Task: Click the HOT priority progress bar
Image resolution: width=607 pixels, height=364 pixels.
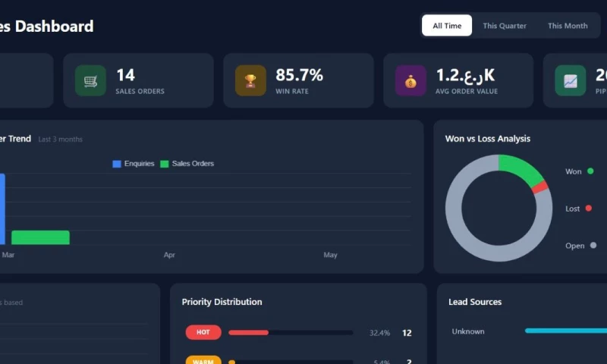Action: [x=291, y=333]
